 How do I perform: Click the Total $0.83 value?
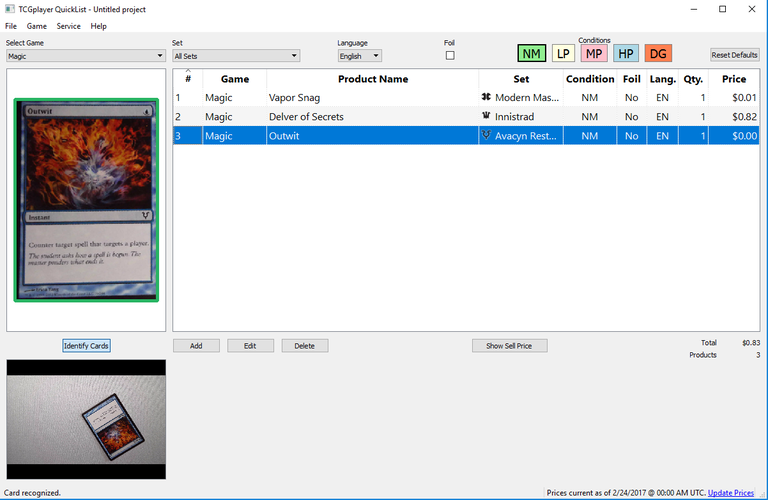[x=751, y=343]
